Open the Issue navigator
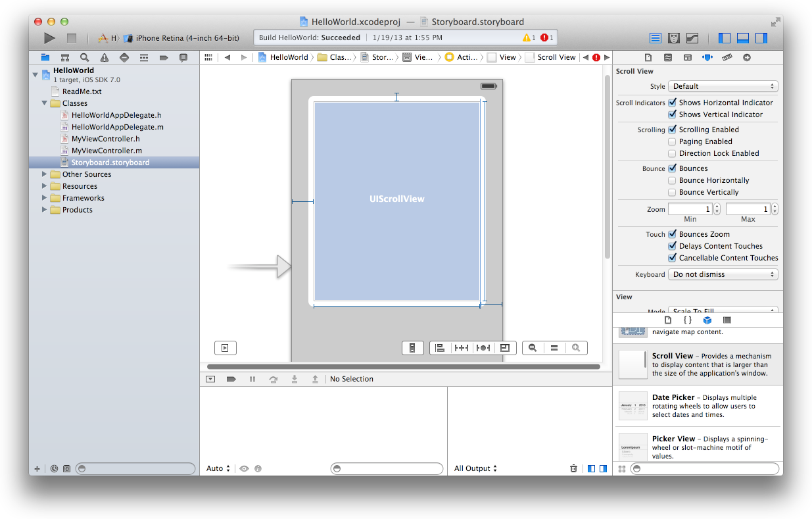Screen dimensions: 812x519 point(105,57)
